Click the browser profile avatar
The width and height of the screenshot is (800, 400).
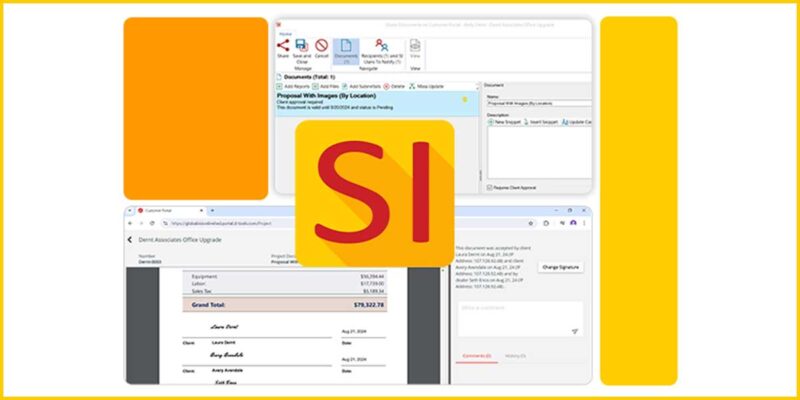point(573,223)
